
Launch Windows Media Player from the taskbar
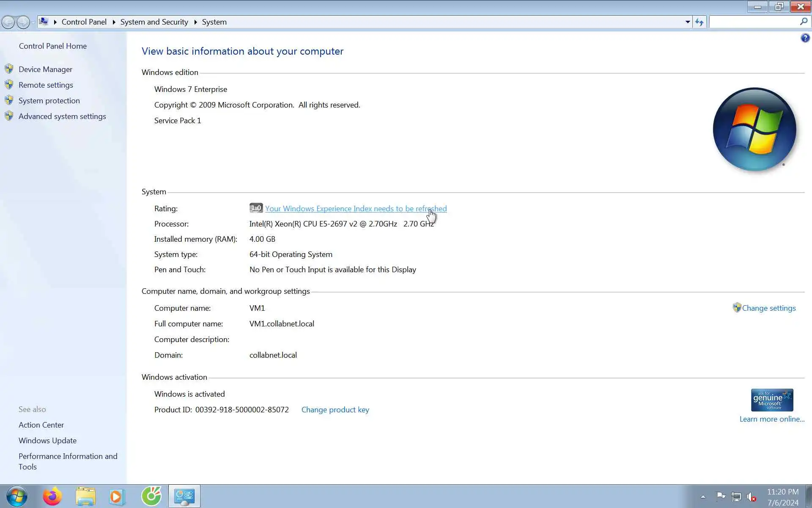(x=117, y=496)
